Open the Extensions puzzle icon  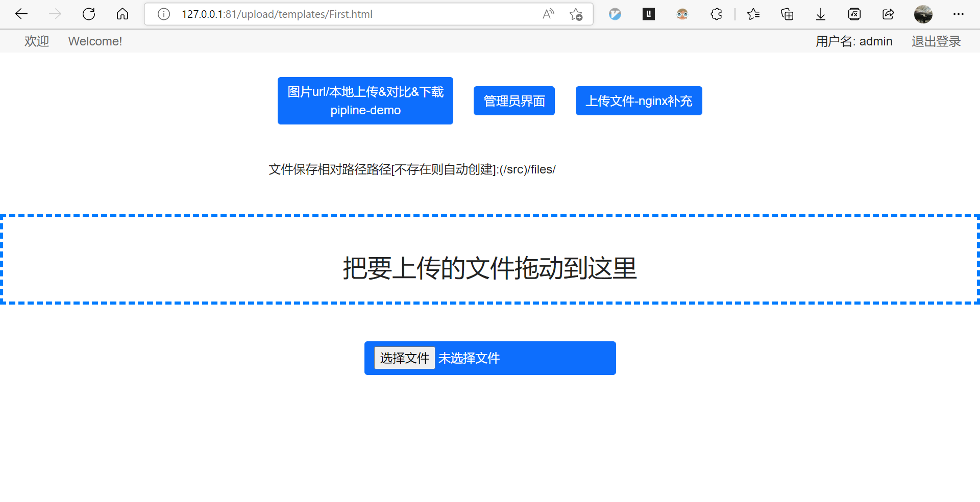(x=716, y=14)
